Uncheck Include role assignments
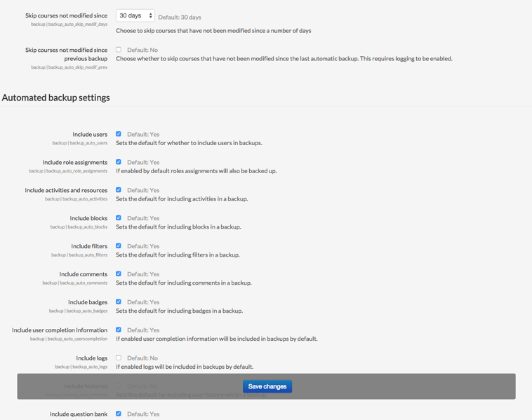 point(119,162)
